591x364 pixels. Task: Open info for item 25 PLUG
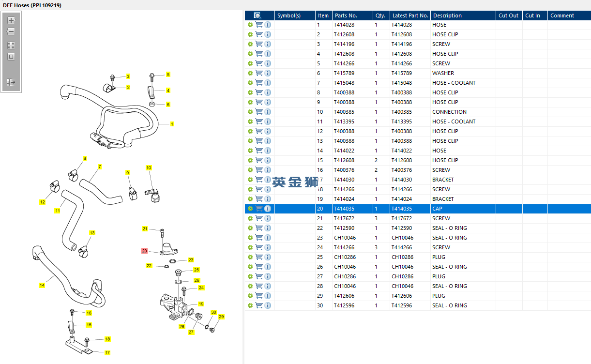268,257
